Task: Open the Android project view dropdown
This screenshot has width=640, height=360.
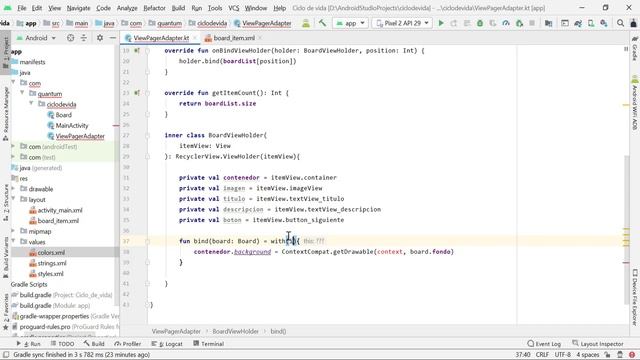Action: (x=36, y=38)
